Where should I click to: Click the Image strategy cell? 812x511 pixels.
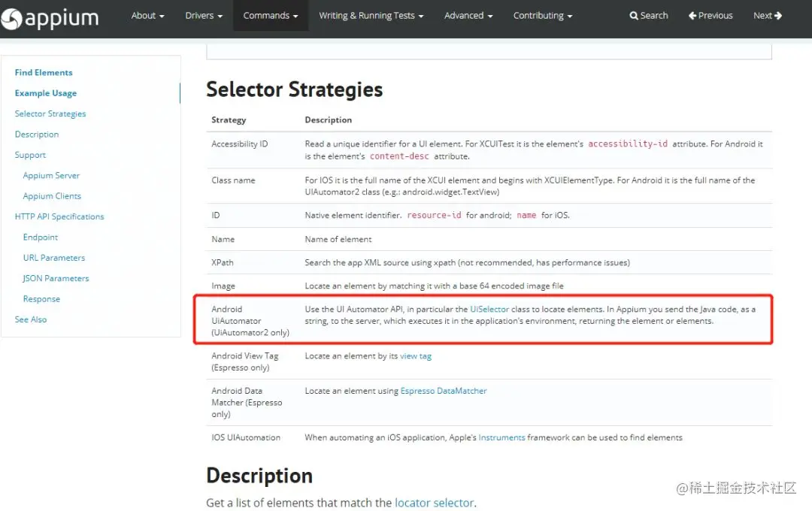tap(223, 286)
